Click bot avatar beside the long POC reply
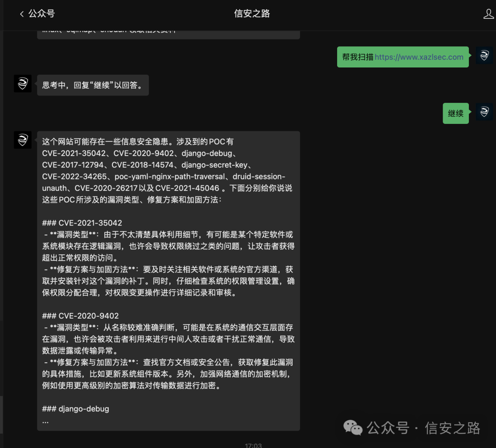The height and width of the screenshot is (448, 496). [23, 140]
